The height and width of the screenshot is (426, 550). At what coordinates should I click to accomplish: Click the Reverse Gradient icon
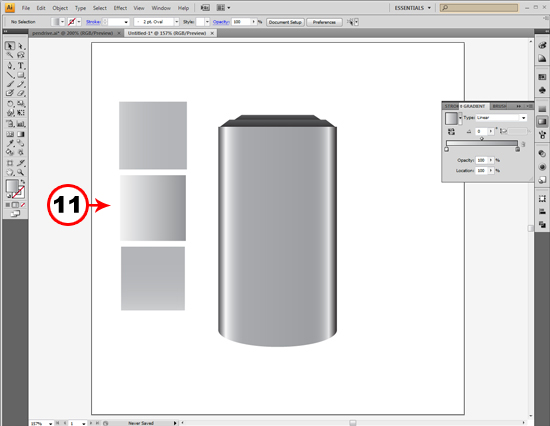click(451, 132)
